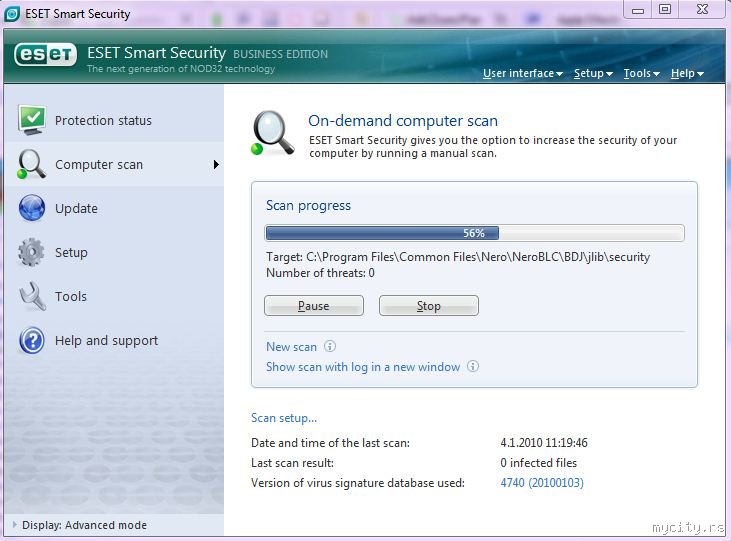
Task: Click the ESET logo in header
Action: [x=45, y=55]
